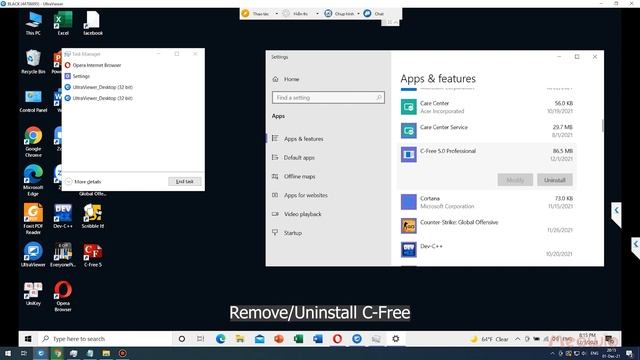The width and height of the screenshot is (640, 360).
Task: Click Cortana circle in the remote taskbar
Action: (182, 339)
